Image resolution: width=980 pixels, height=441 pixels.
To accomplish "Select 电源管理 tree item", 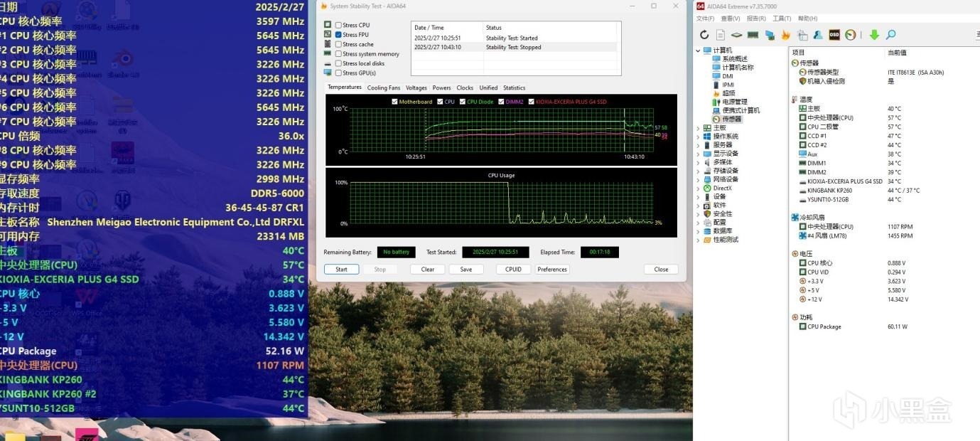I will pos(735,102).
